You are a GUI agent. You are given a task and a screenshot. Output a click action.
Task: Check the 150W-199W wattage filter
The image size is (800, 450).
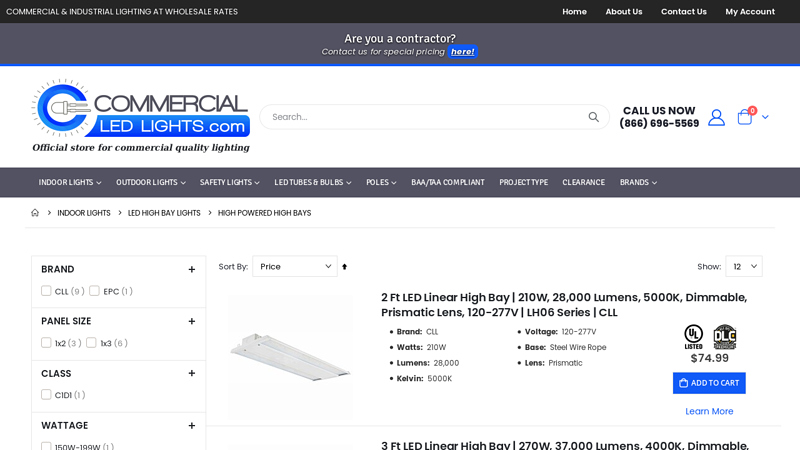tap(46, 446)
